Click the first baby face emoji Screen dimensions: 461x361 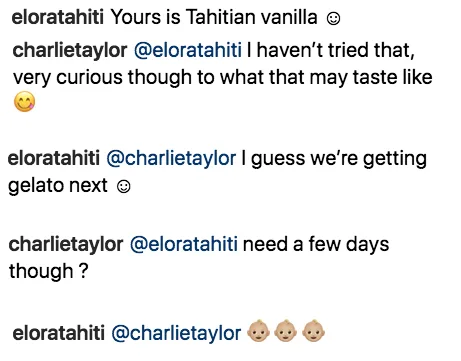click(258, 331)
